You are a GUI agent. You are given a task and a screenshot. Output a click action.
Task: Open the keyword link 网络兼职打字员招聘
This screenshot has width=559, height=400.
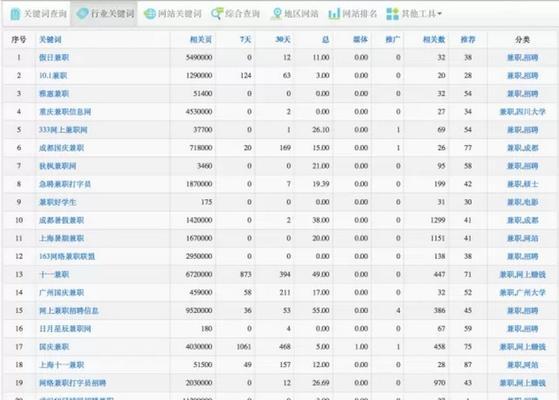[x=73, y=383]
